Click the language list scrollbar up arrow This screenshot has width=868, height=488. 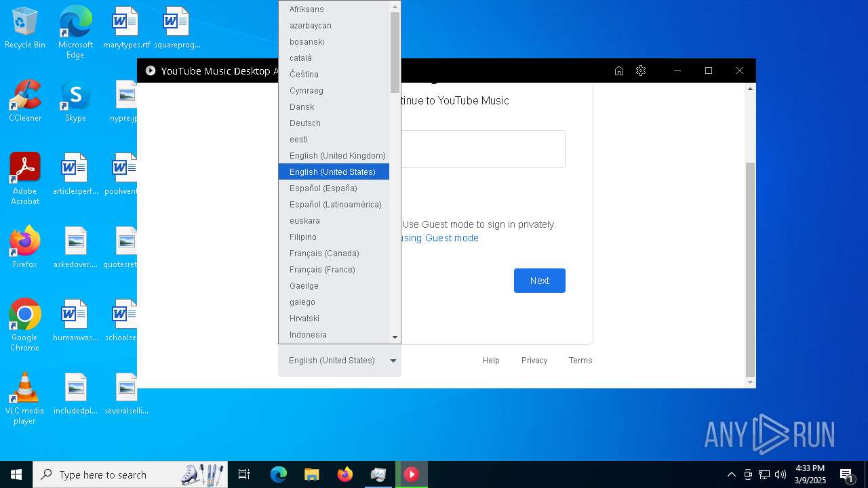pos(395,7)
